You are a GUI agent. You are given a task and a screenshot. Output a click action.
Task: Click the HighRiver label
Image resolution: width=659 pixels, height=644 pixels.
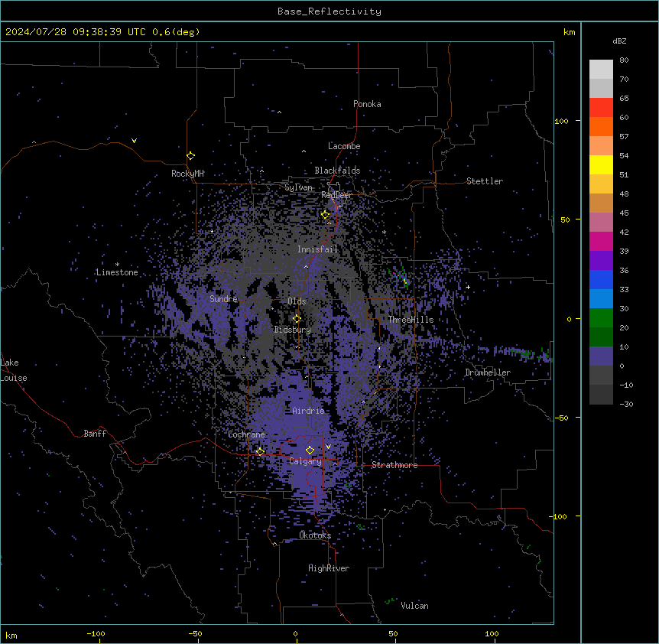pos(329,568)
